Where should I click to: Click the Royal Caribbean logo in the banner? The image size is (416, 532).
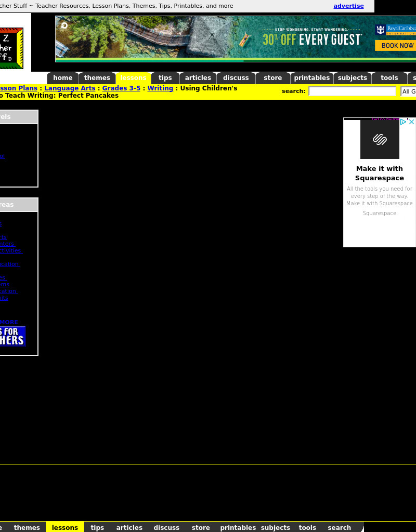pos(395,30)
